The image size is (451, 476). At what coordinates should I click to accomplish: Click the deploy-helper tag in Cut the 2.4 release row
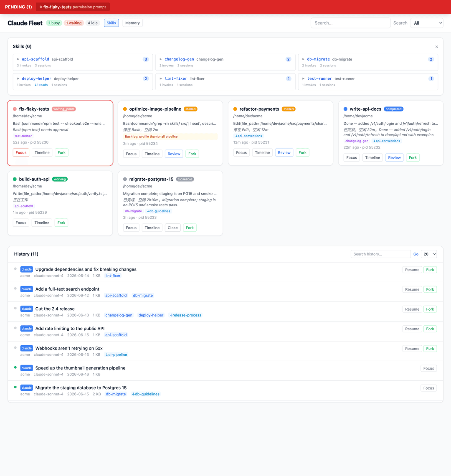coord(151,315)
